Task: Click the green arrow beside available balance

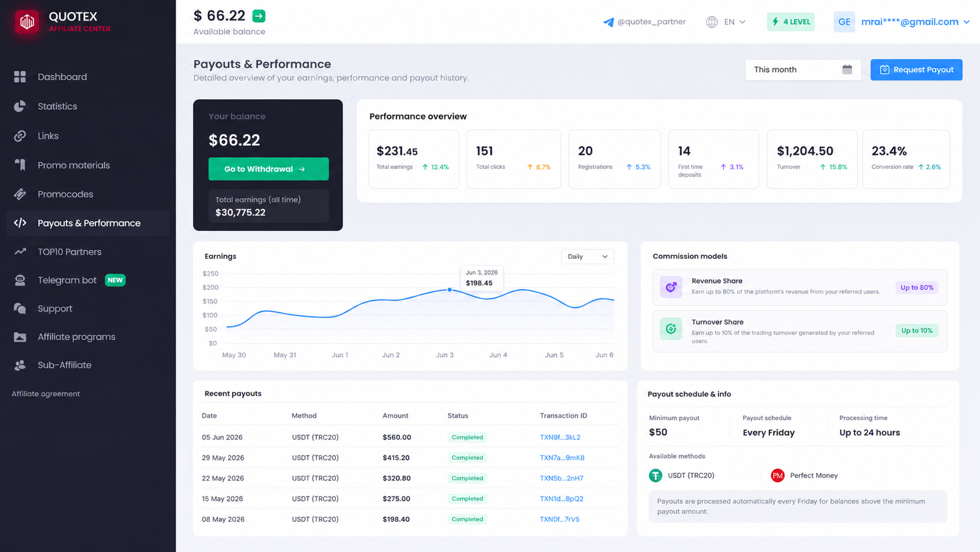Action: 258,16
